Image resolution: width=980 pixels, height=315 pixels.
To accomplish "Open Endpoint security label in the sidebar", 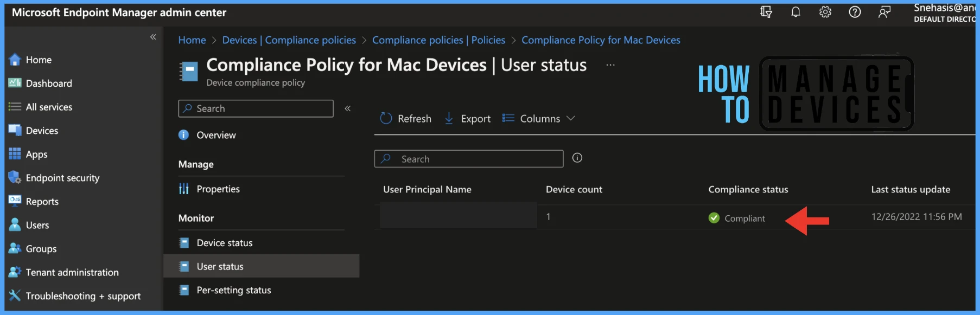I will [x=62, y=177].
